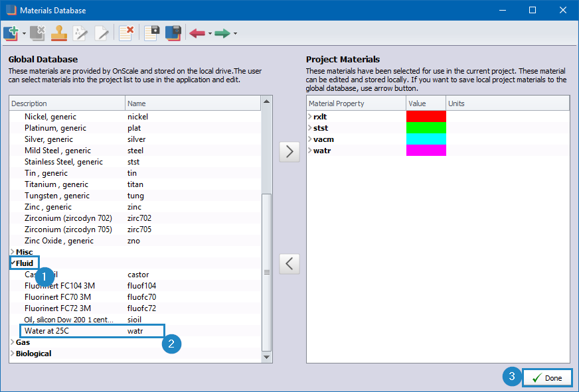The image size is (579, 392).
Task: Expand the Biological category
Action: tap(13, 354)
